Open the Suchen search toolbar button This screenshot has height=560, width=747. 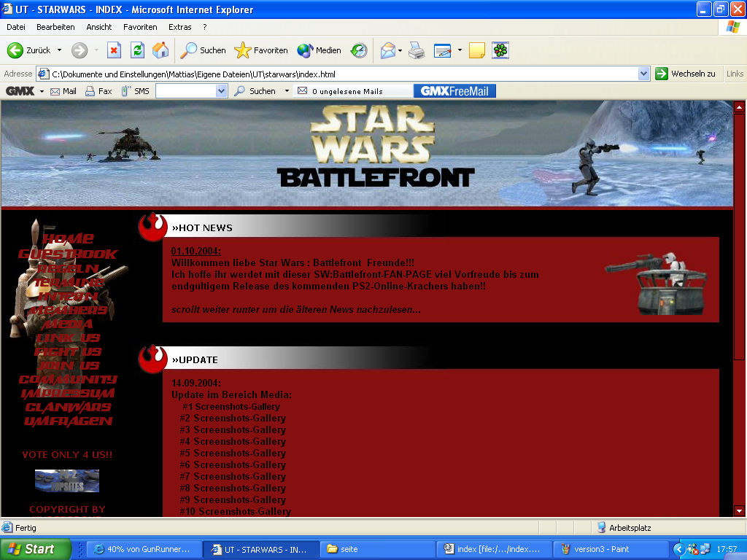tap(203, 50)
